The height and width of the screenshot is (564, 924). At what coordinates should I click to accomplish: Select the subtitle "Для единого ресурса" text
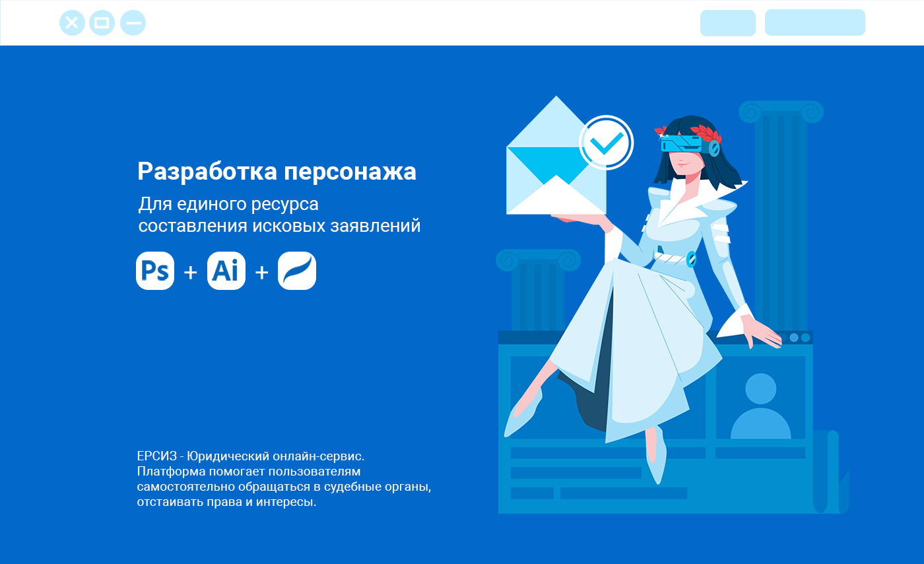pyautogui.click(x=228, y=203)
